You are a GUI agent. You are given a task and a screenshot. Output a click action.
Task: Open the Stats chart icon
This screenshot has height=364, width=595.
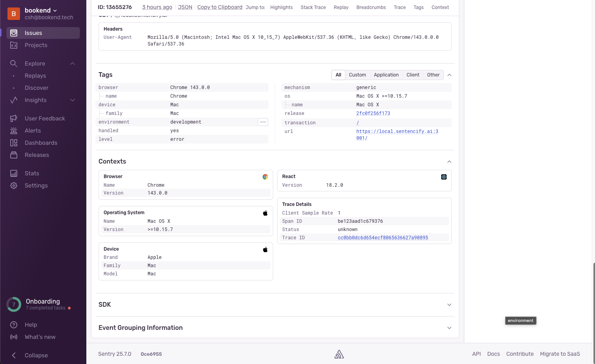click(x=14, y=173)
